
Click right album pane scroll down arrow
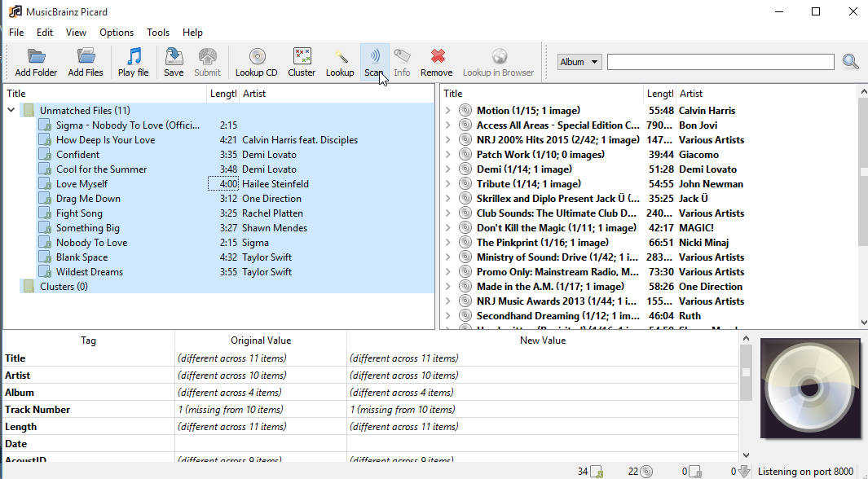pos(863,323)
